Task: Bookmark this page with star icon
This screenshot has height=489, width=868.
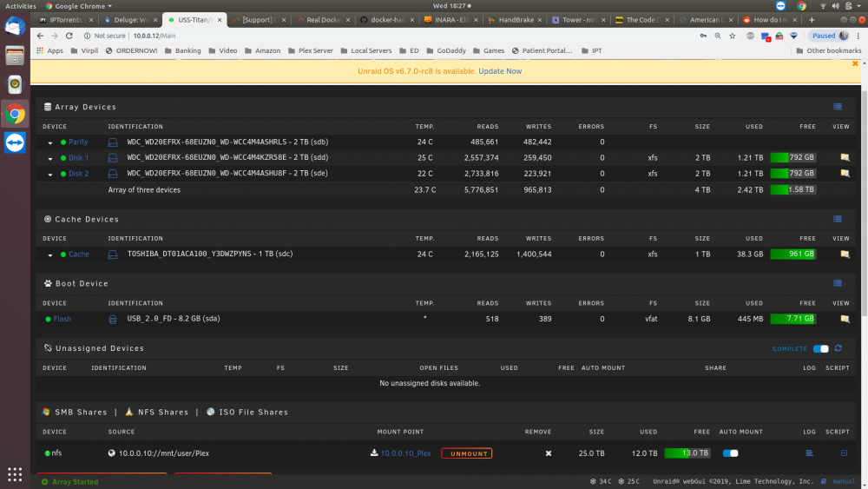Action: [733, 36]
